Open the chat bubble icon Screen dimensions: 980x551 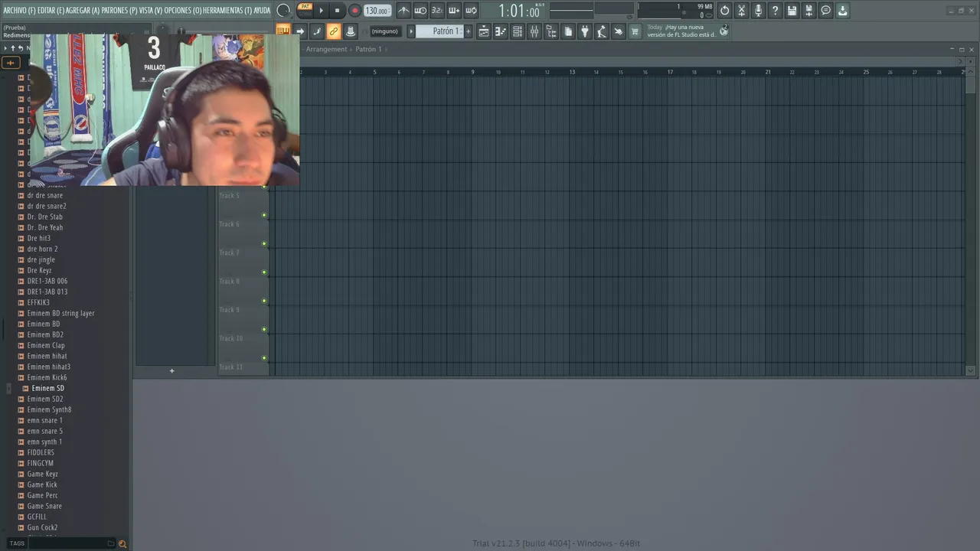[826, 11]
